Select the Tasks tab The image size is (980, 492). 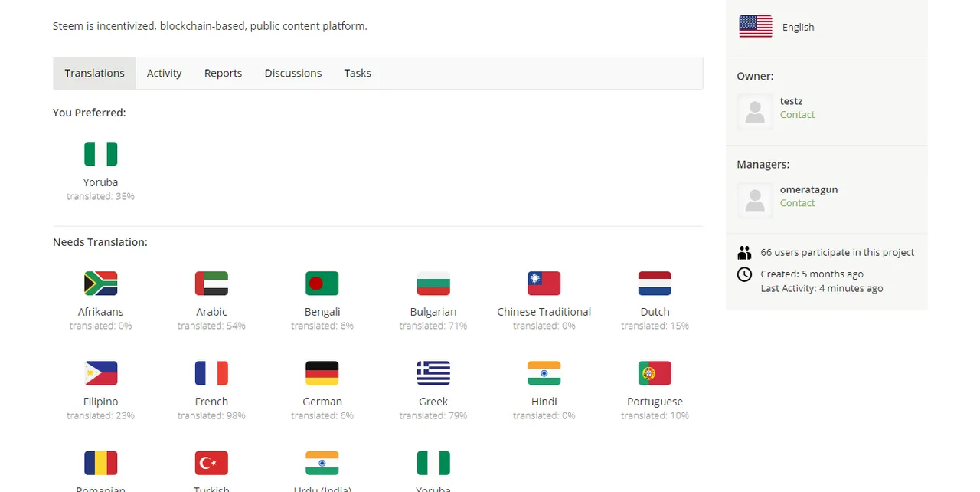[x=358, y=73]
